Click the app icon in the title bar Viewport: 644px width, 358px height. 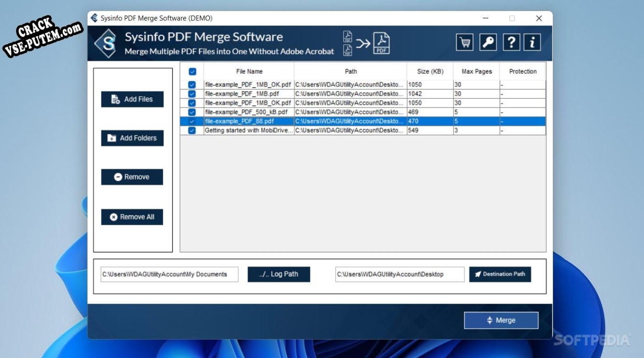[95, 18]
